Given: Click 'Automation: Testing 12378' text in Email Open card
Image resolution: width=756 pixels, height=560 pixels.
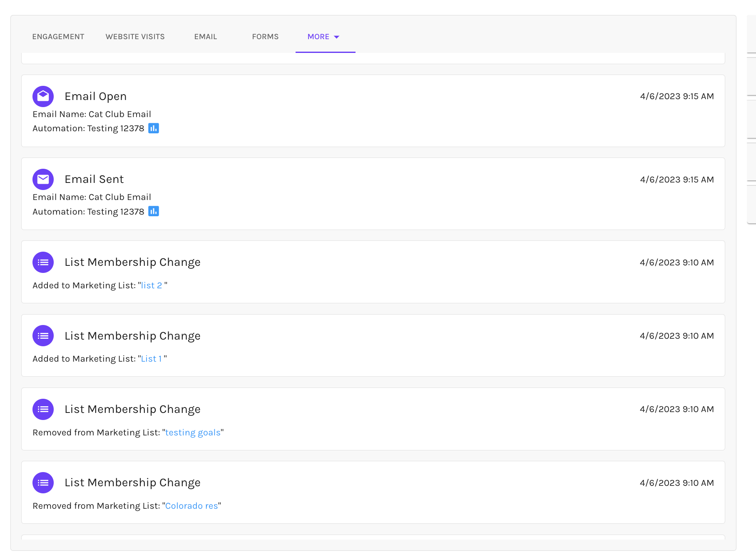Looking at the screenshot, I should [88, 128].
